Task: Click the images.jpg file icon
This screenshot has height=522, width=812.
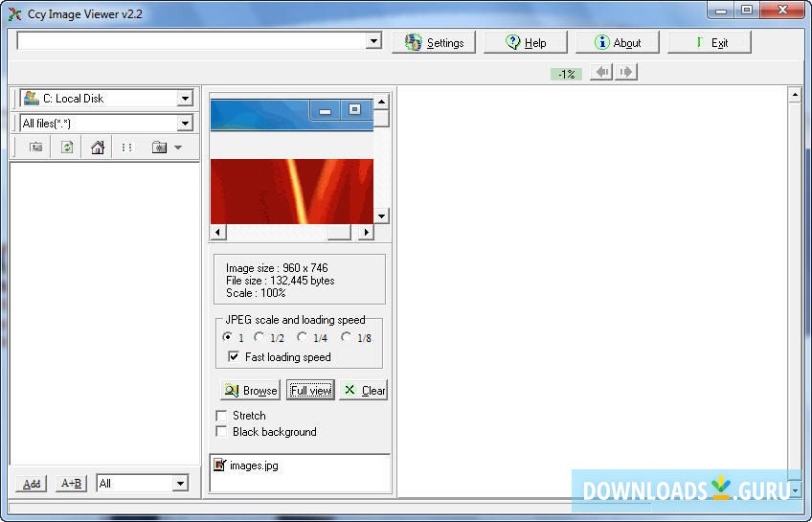Action: click(219, 465)
